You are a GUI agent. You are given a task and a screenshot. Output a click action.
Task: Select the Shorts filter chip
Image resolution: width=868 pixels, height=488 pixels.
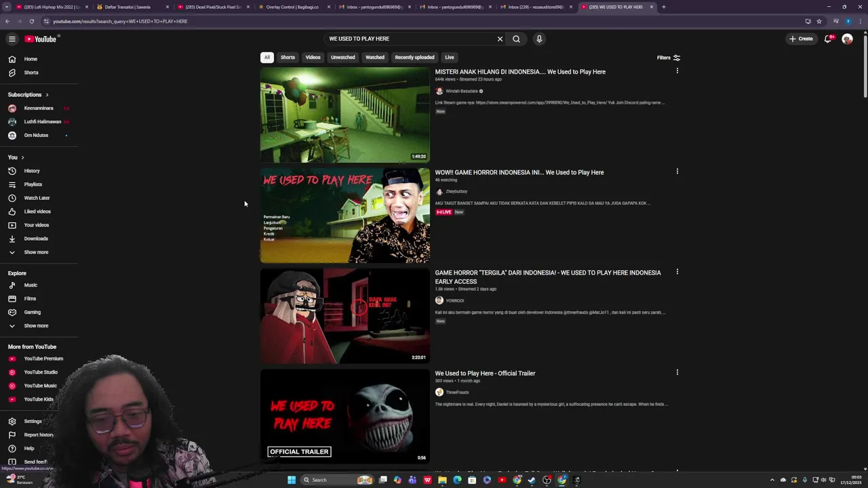pyautogui.click(x=288, y=58)
